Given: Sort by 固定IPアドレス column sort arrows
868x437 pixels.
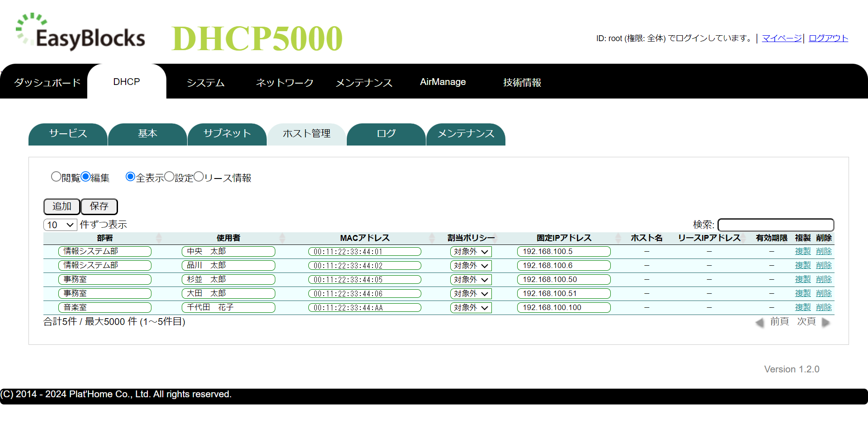Looking at the screenshot, I should point(618,238).
